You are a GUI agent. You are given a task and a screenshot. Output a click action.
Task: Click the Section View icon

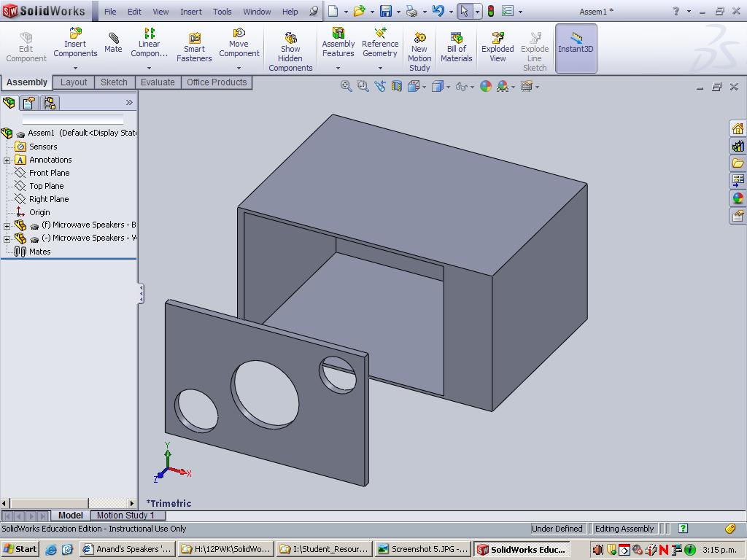(395, 85)
